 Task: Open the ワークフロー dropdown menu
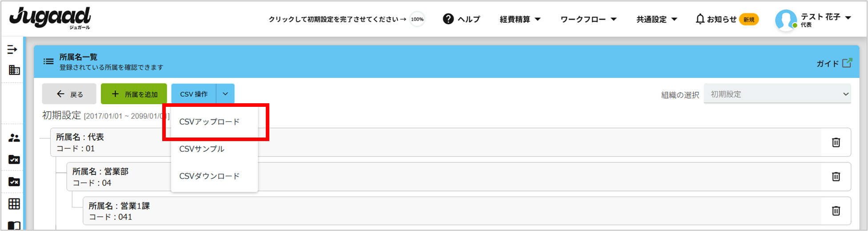(x=588, y=19)
